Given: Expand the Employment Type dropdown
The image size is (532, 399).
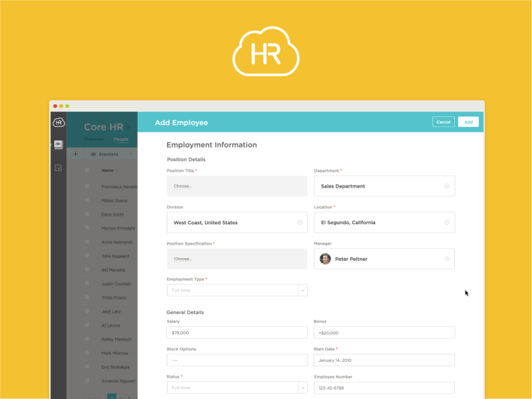Looking at the screenshot, I should coord(303,290).
